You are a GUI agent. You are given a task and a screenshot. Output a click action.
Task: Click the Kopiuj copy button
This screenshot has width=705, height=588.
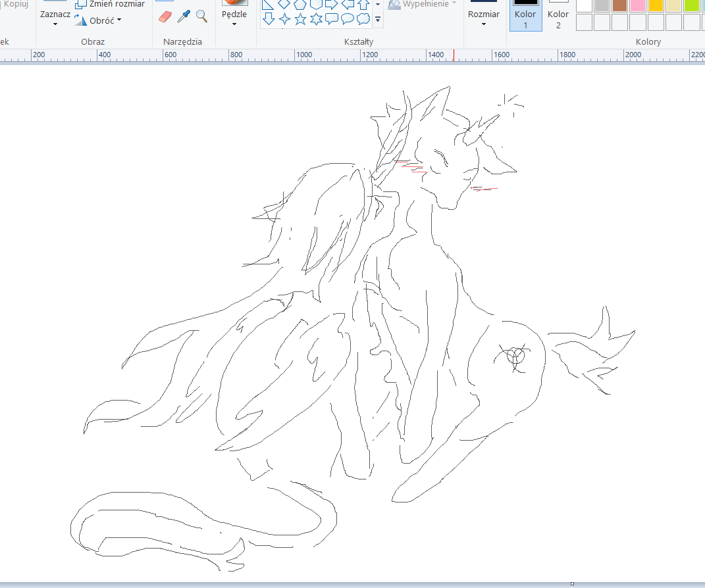pyautogui.click(x=16, y=4)
